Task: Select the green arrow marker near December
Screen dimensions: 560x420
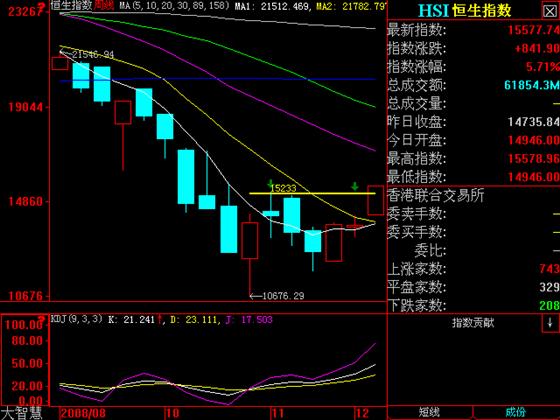Action: pyautogui.click(x=355, y=186)
